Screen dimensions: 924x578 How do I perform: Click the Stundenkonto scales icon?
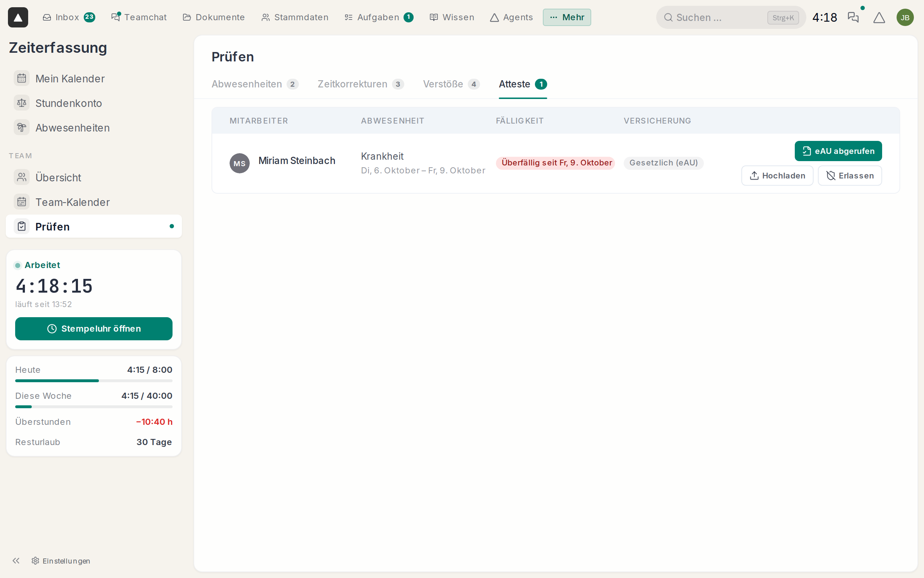pyautogui.click(x=22, y=103)
